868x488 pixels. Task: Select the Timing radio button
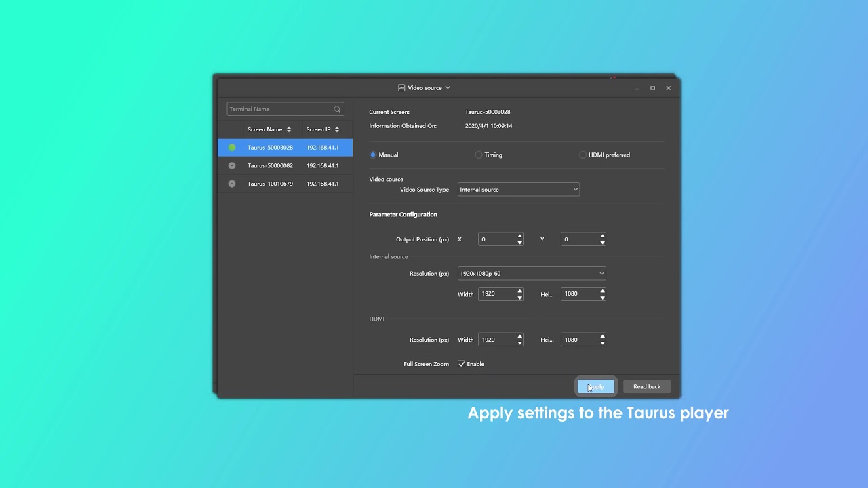tap(479, 155)
